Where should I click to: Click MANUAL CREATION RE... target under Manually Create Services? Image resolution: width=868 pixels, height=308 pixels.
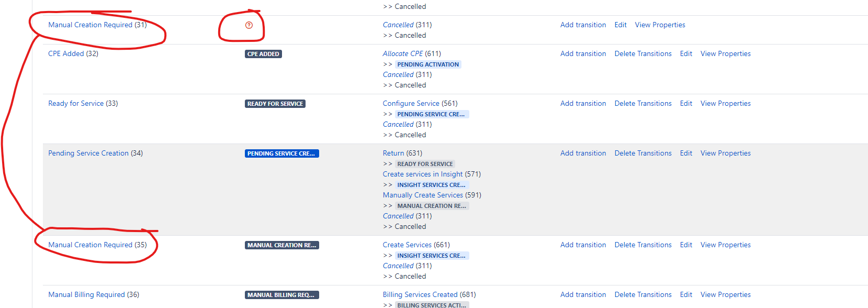pyautogui.click(x=432, y=206)
